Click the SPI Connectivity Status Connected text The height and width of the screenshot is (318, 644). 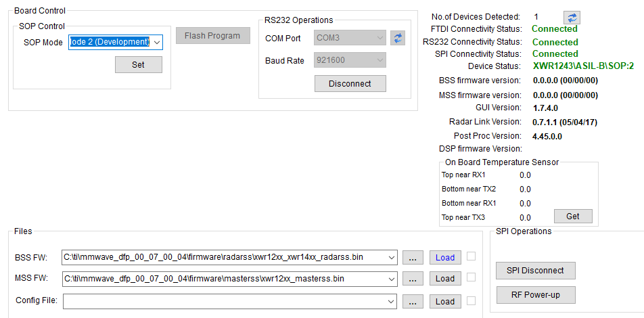coord(555,54)
